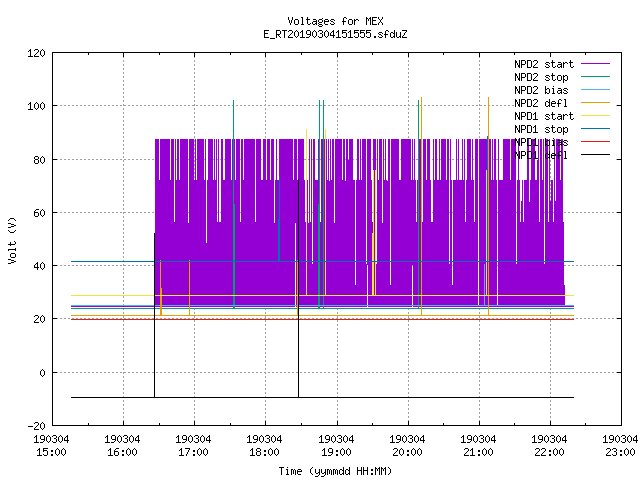Click the 'Time (yymmdd HH:MM)' x-axis label
Viewport: 640px width, 480px height.
point(335,471)
